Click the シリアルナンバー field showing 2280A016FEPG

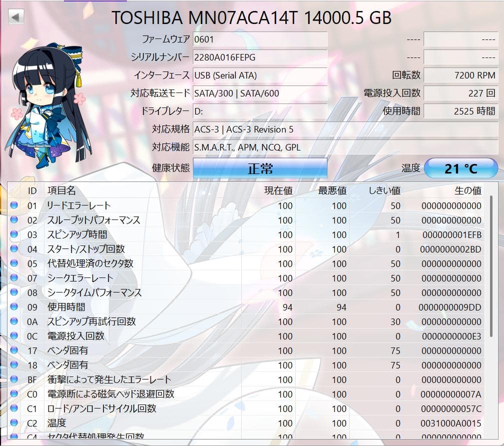coord(260,57)
